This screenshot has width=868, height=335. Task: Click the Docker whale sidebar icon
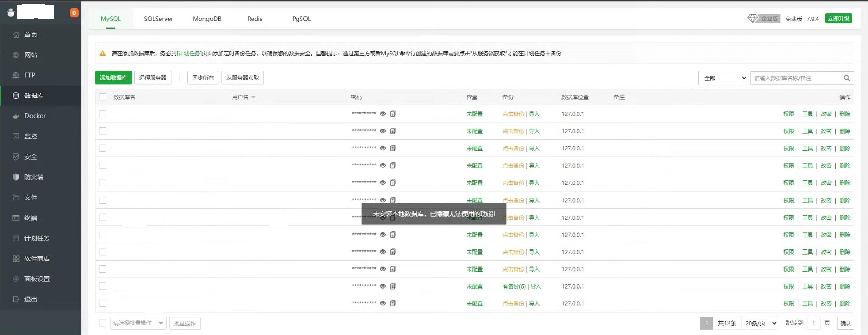(16, 116)
